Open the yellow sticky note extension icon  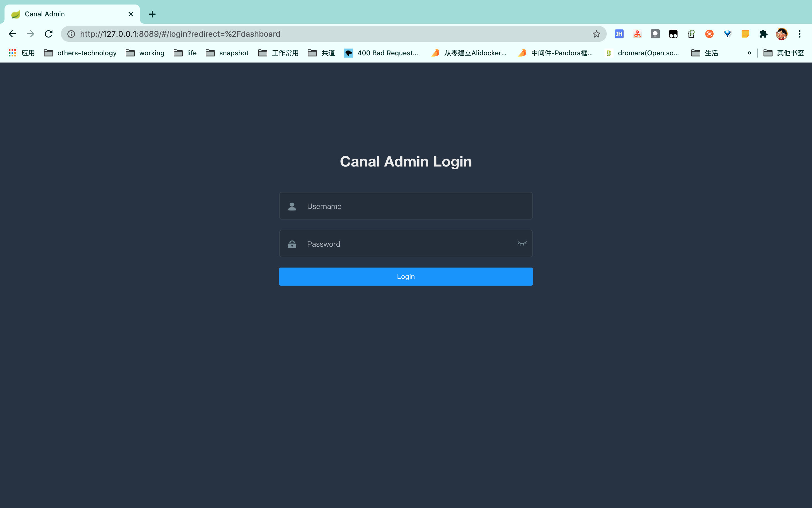pos(745,34)
